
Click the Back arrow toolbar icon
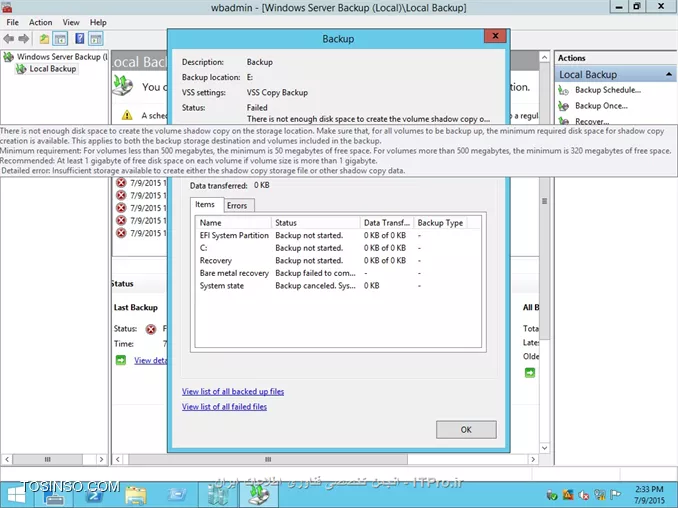tap(8, 39)
